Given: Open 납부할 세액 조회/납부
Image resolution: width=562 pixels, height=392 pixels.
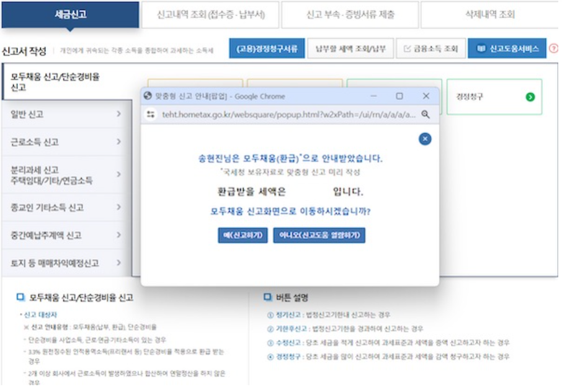Looking at the screenshot, I should (x=350, y=48).
